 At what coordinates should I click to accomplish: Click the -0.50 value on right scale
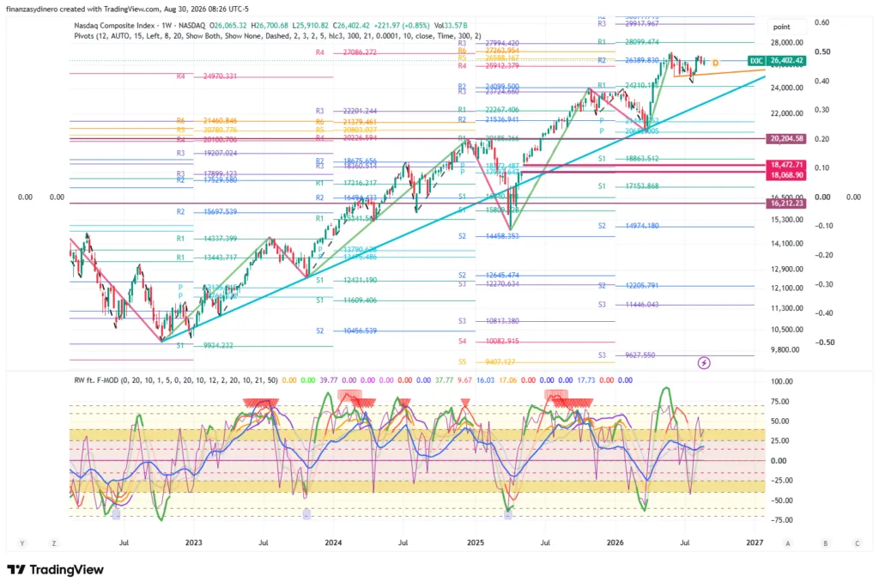pos(823,342)
